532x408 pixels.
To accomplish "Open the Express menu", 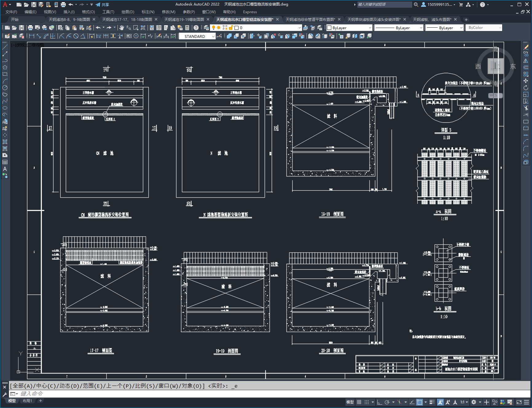I will tap(250, 12).
